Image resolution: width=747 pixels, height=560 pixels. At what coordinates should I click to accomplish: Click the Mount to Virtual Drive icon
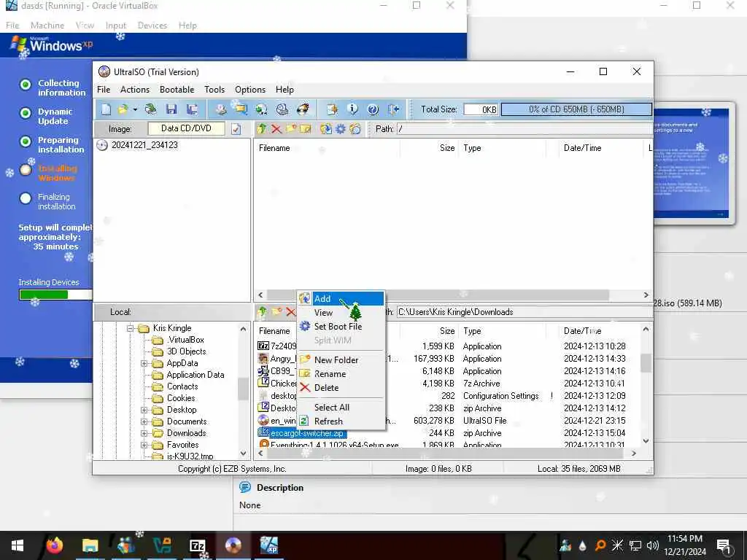(x=282, y=109)
